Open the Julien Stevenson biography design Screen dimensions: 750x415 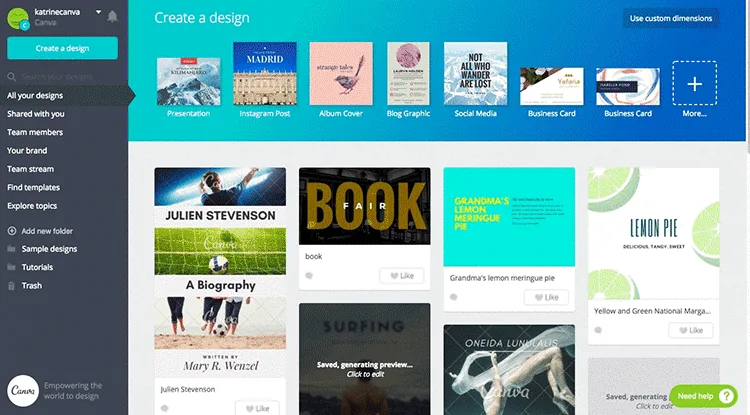[x=220, y=273]
